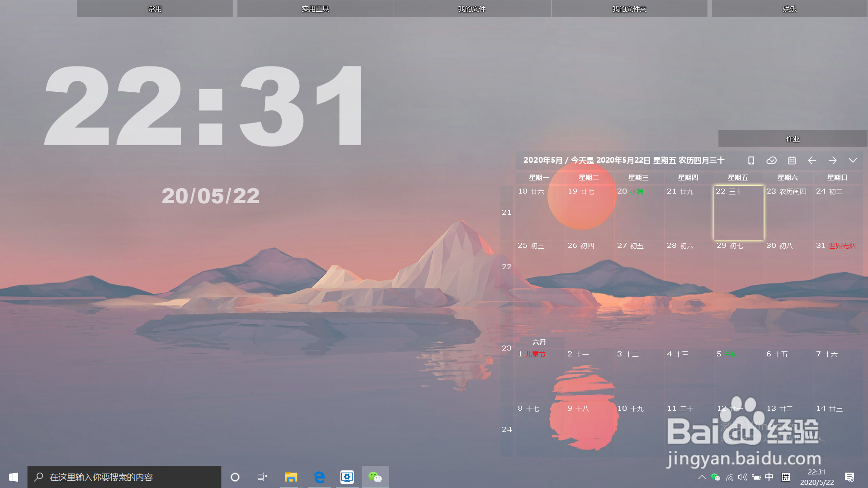Open the blue gear app on taskbar
This screenshot has height=488, width=868.
click(347, 477)
